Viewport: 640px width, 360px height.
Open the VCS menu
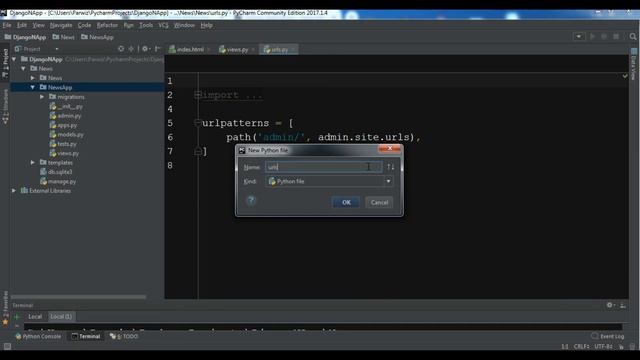163,25
